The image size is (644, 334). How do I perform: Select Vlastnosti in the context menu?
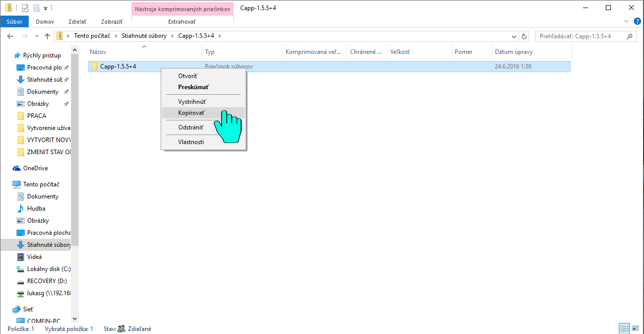[191, 142]
